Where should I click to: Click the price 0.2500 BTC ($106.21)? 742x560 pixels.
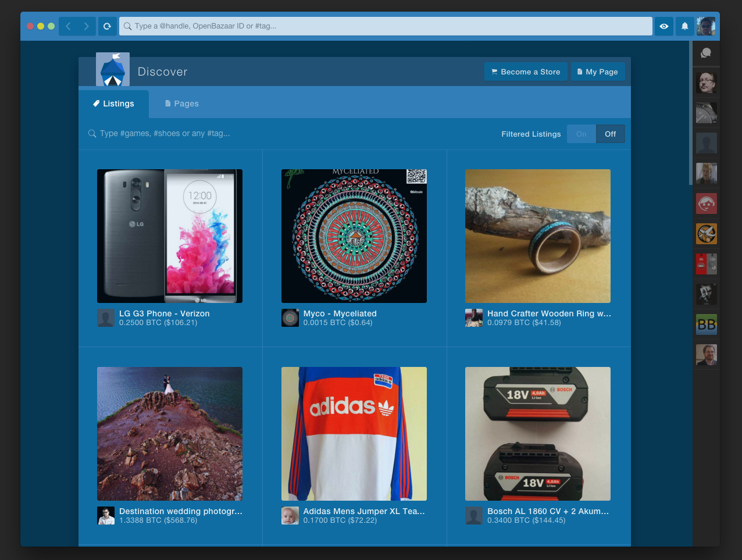[x=158, y=323]
